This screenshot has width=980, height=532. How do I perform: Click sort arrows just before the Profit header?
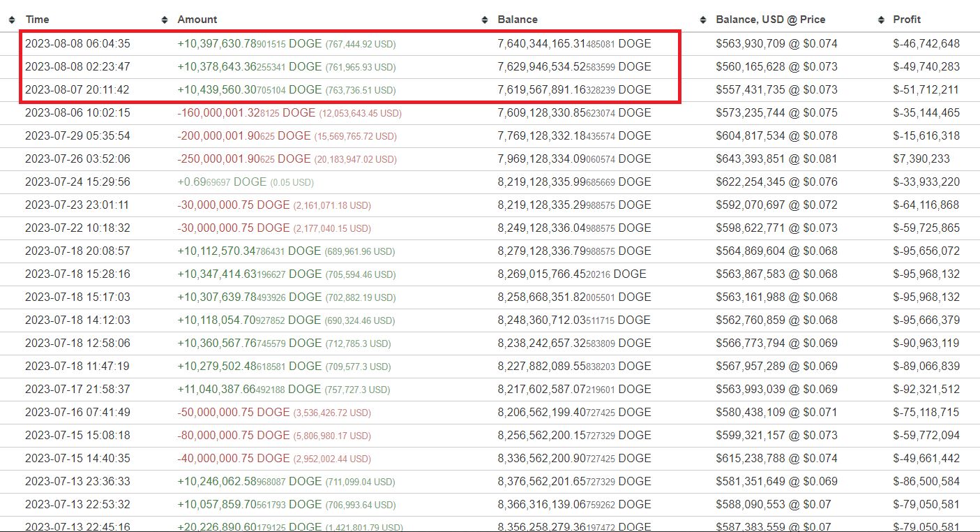(x=880, y=20)
